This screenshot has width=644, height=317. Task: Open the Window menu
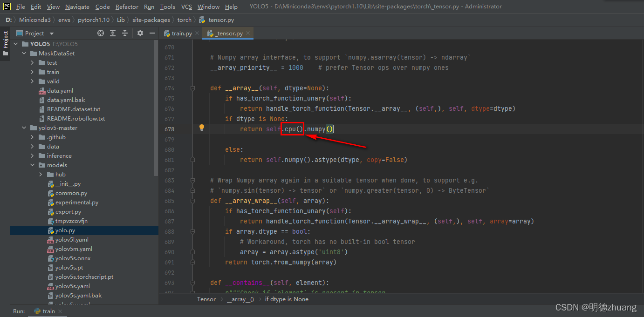208,7
